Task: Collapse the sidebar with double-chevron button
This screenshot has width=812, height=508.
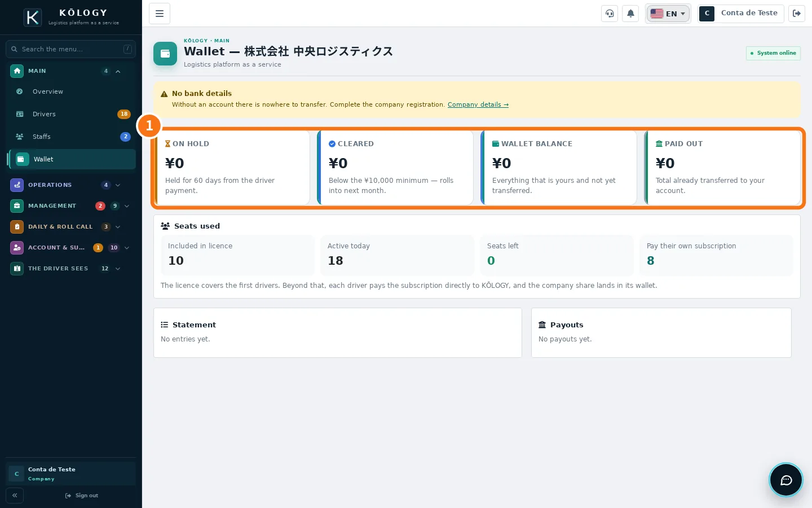Action: [x=15, y=496]
